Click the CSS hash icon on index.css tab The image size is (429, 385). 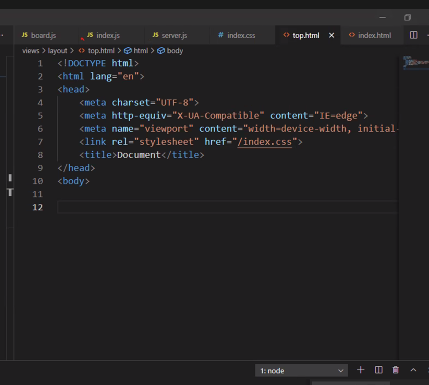click(221, 35)
